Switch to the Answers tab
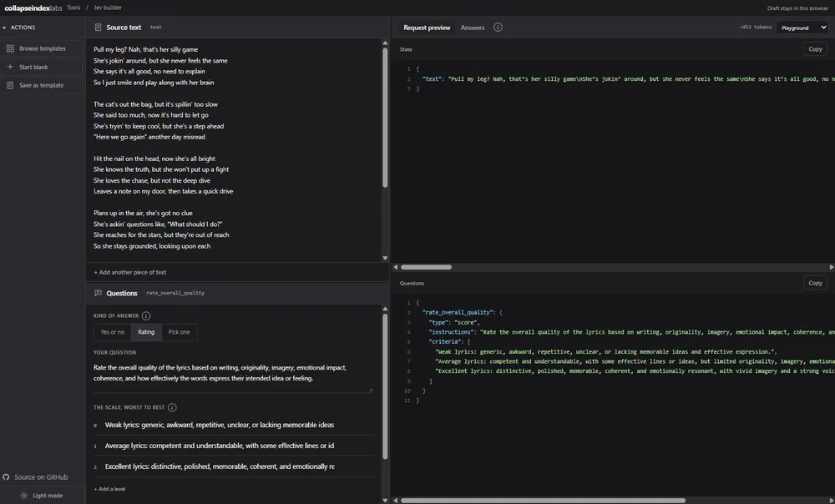The height and width of the screenshot is (504, 835). click(x=473, y=28)
